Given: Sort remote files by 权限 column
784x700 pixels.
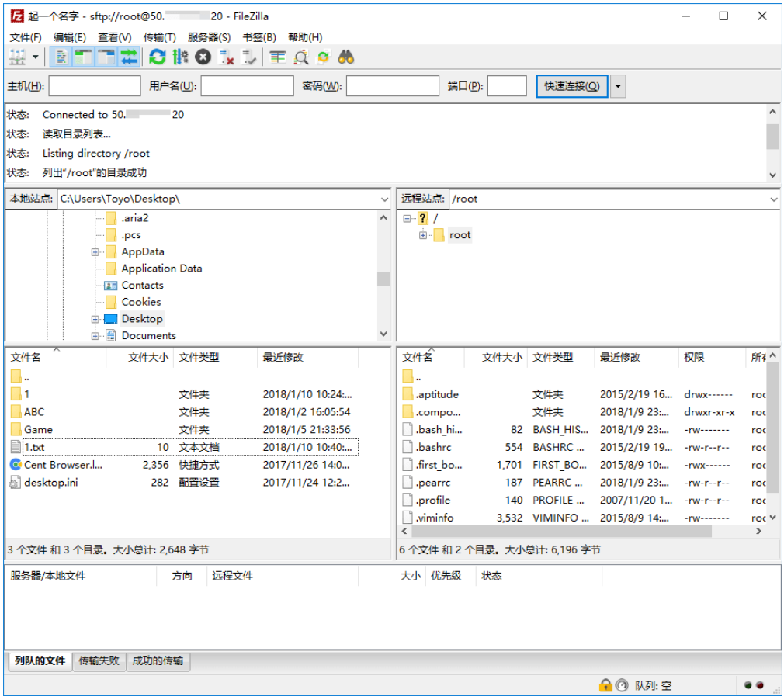Looking at the screenshot, I should 711,357.
